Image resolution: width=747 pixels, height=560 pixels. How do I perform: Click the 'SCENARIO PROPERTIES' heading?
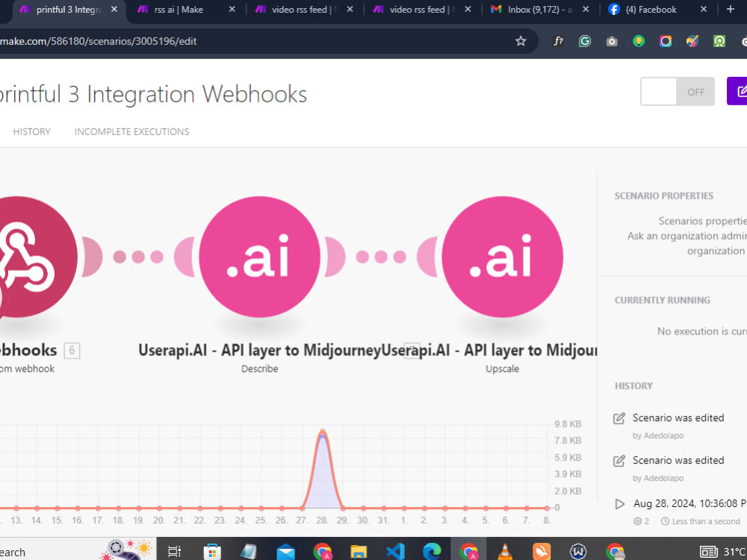tap(663, 196)
